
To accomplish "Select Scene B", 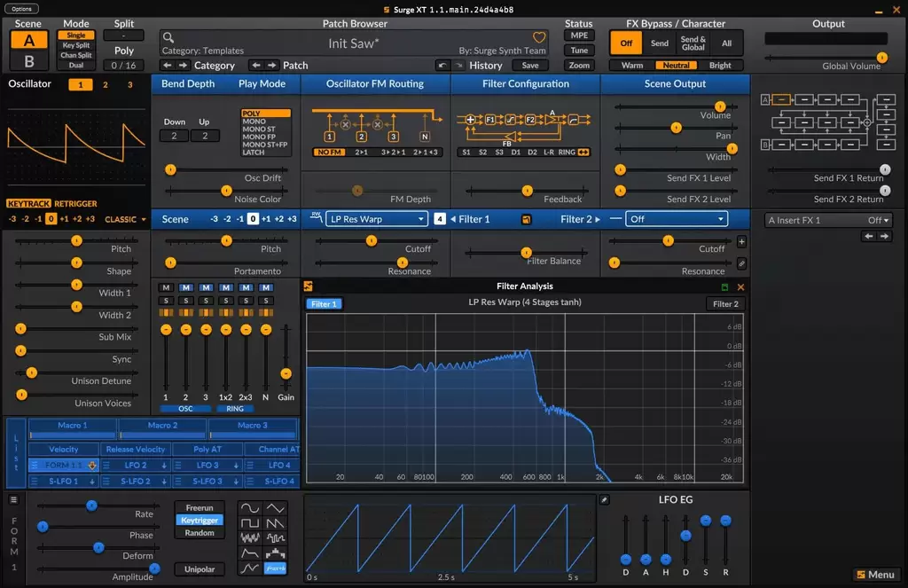I will tap(28, 61).
